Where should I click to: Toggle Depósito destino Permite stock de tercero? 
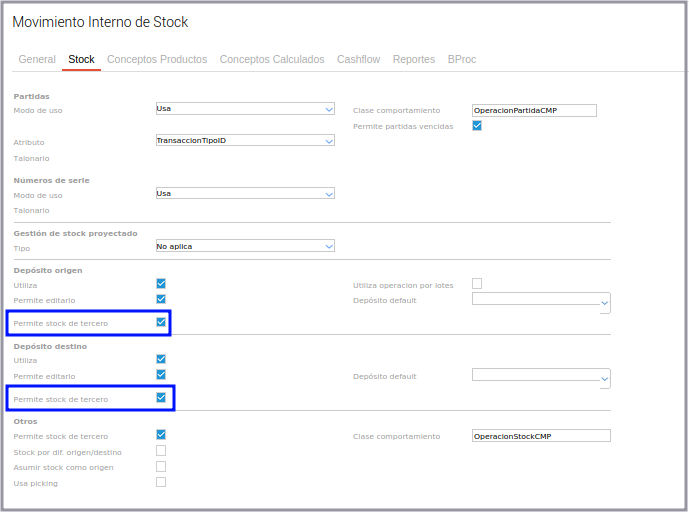(161, 398)
